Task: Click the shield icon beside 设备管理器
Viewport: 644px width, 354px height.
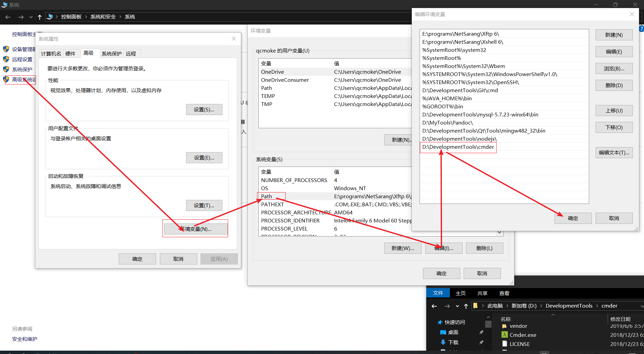Action: pos(6,49)
